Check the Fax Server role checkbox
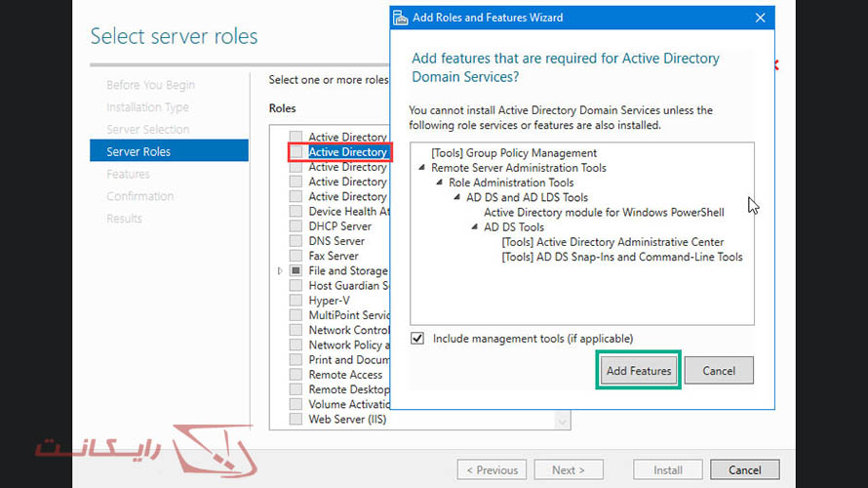 (296, 256)
